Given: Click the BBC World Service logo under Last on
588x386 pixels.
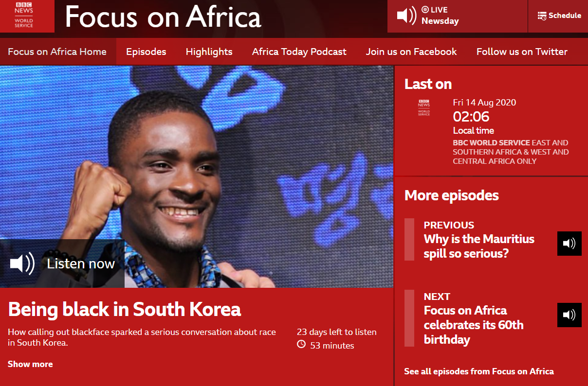Looking at the screenshot, I should (424, 107).
